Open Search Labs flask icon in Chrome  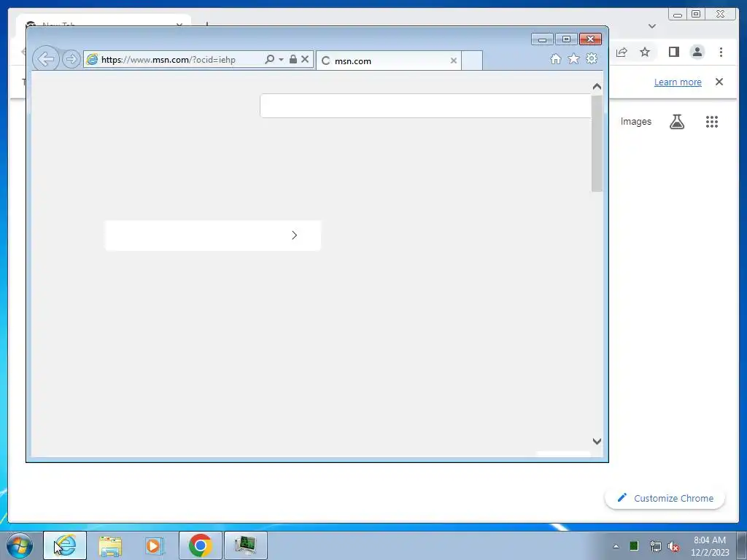[677, 122]
